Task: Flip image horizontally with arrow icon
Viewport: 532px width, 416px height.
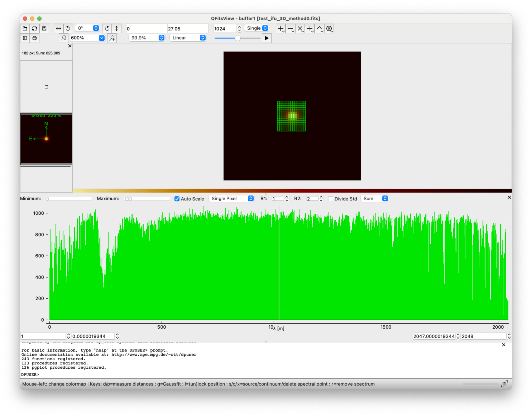Action: click(x=59, y=28)
